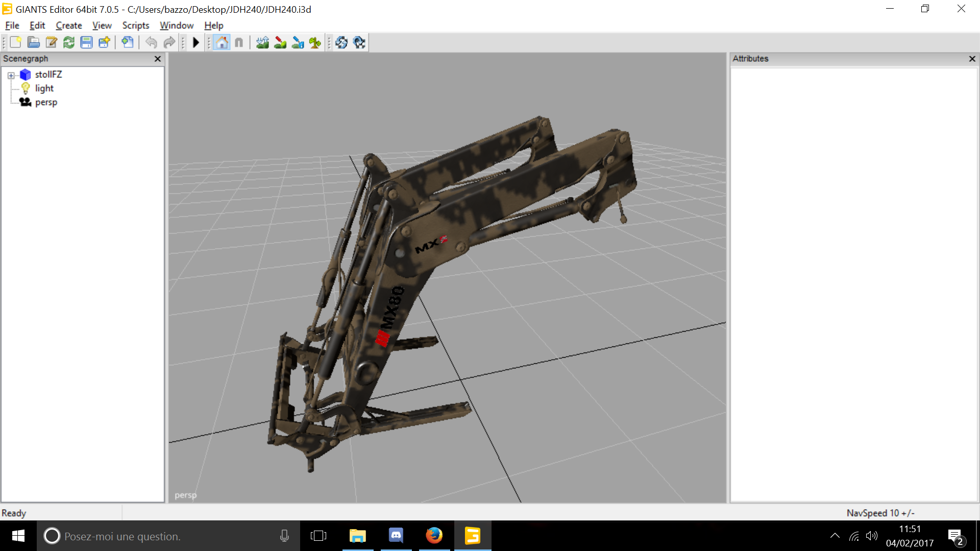Screen dimensions: 980x551
Task: Click the New scene toolbar icon
Action: [15, 42]
